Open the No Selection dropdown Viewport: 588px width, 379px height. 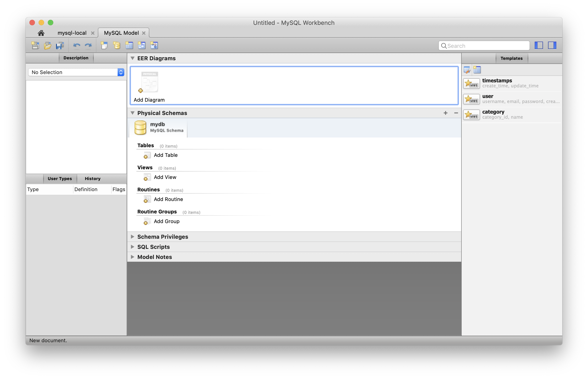point(76,72)
